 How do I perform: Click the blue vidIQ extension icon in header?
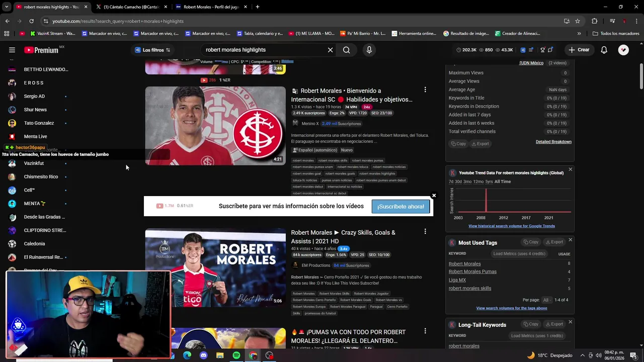click(x=523, y=50)
